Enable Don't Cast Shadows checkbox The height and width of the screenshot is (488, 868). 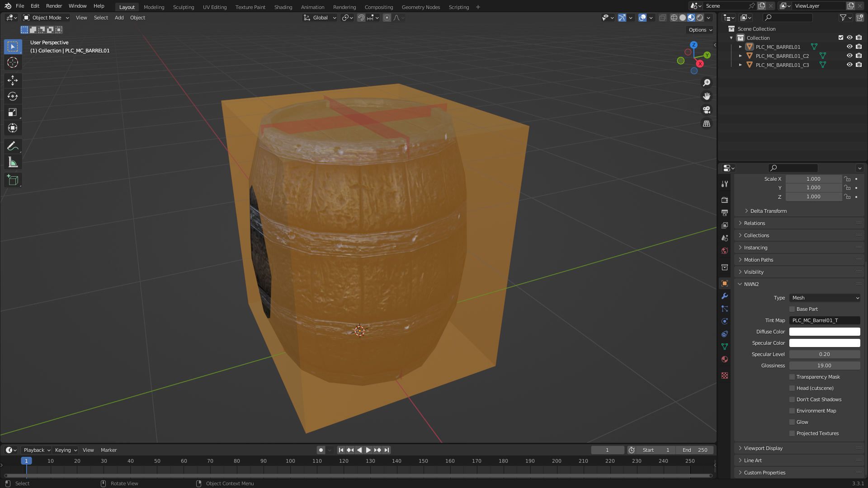pos(792,399)
